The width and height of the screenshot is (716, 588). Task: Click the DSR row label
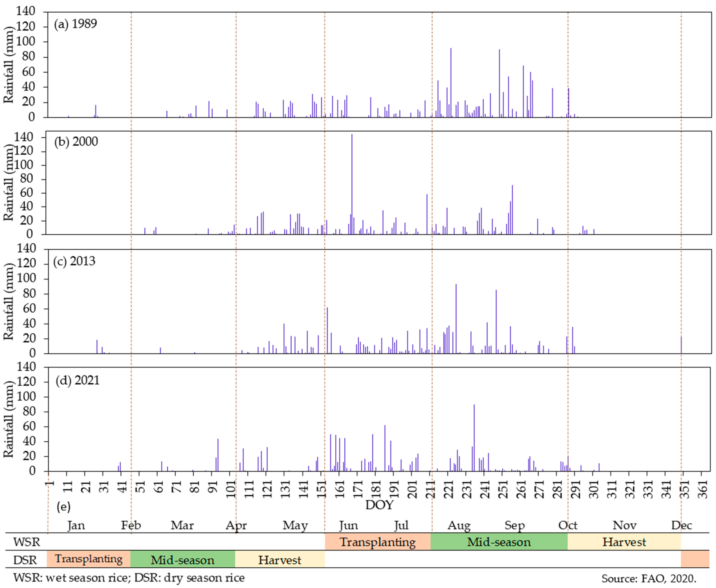tap(25, 560)
